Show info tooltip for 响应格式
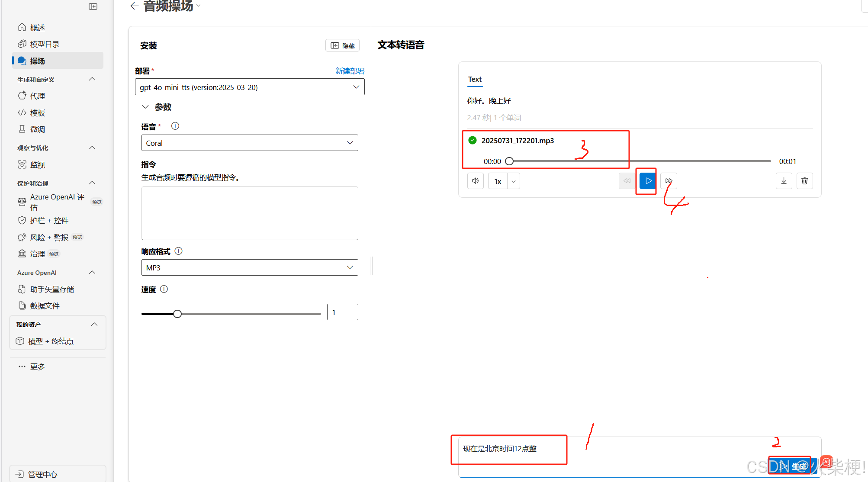868x482 pixels. click(x=178, y=251)
